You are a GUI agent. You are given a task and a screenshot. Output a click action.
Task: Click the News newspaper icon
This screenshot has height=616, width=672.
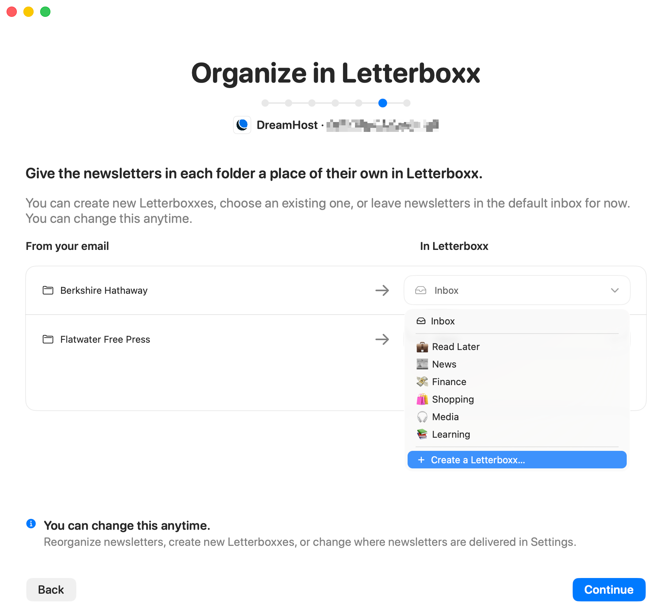click(x=422, y=364)
